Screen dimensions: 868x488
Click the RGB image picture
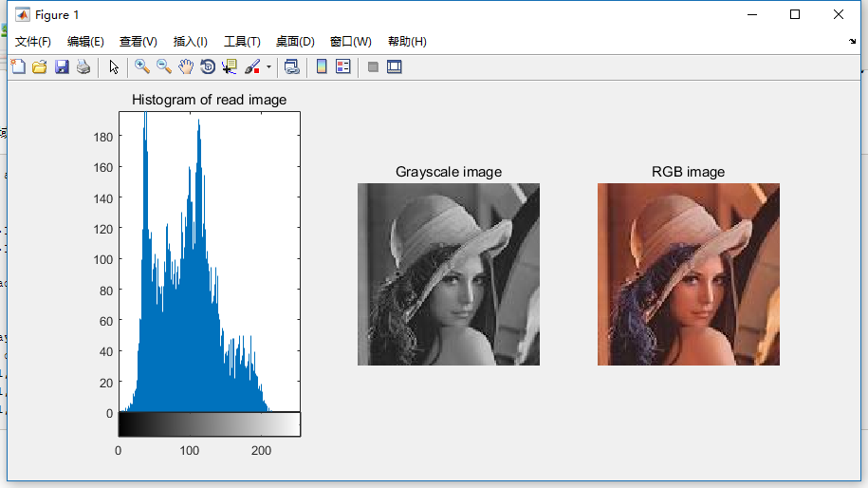[x=688, y=274]
